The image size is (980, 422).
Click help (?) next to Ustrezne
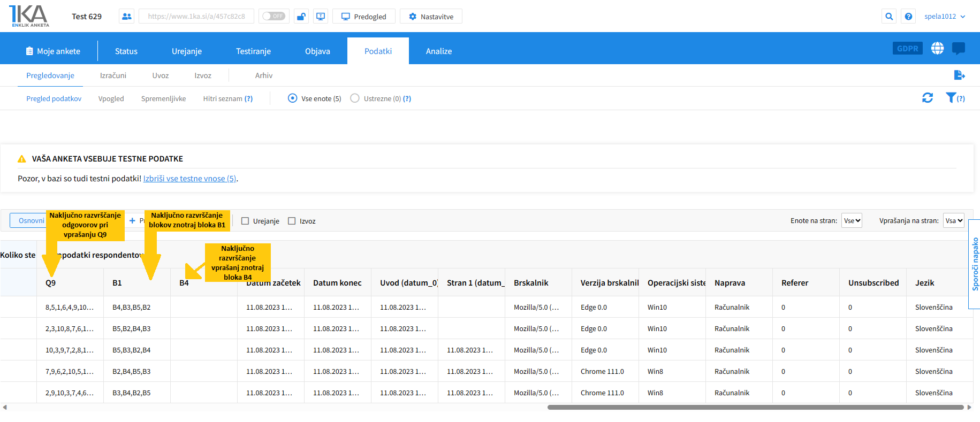coord(407,98)
